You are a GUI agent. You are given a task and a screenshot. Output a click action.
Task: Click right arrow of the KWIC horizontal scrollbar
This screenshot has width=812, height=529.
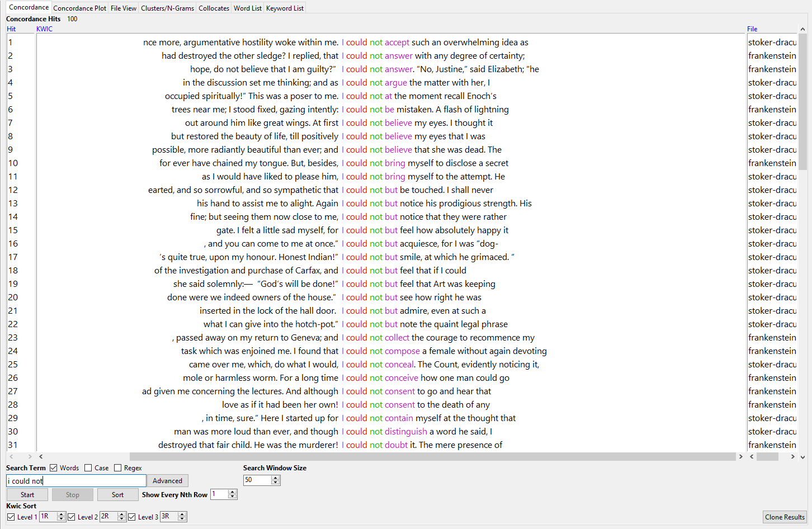click(740, 457)
